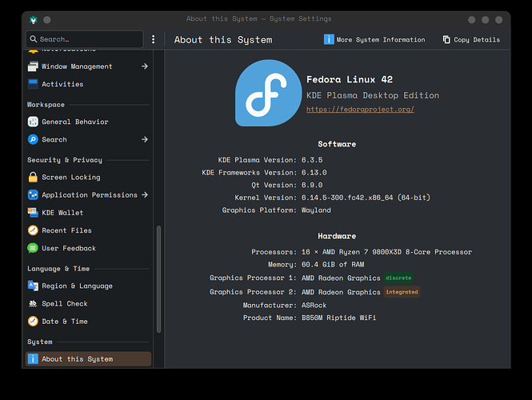Go to Activities settings
This screenshot has height=400, width=532.
(x=88, y=84)
